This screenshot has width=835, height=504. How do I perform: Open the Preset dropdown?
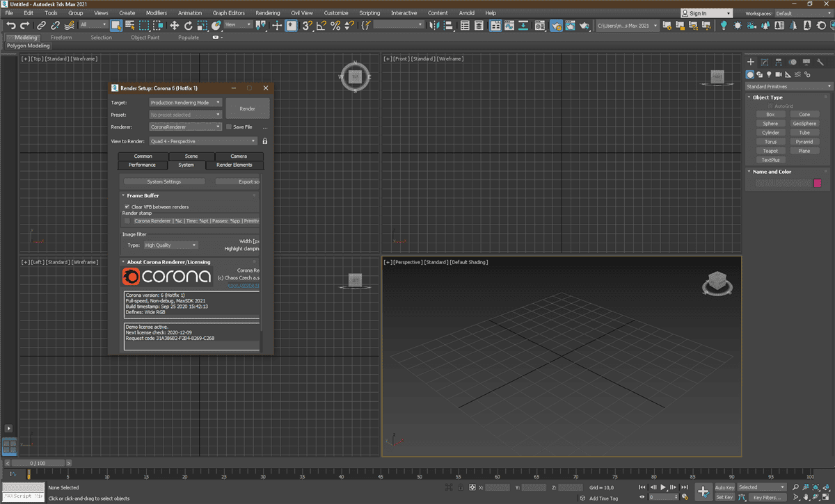pyautogui.click(x=186, y=115)
